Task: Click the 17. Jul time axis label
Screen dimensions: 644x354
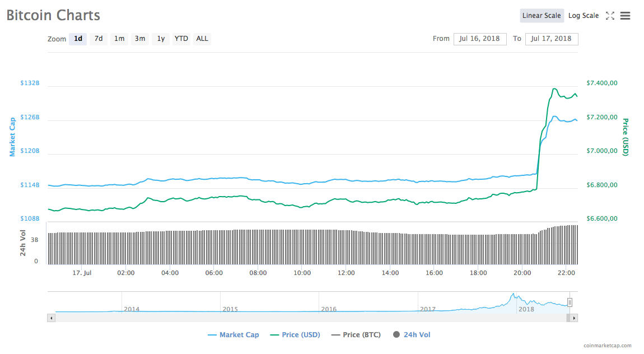Action: (82, 273)
